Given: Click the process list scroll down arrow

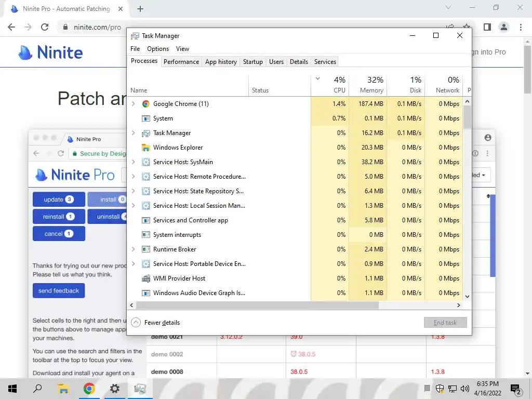Looking at the screenshot, I should [467, 297].
